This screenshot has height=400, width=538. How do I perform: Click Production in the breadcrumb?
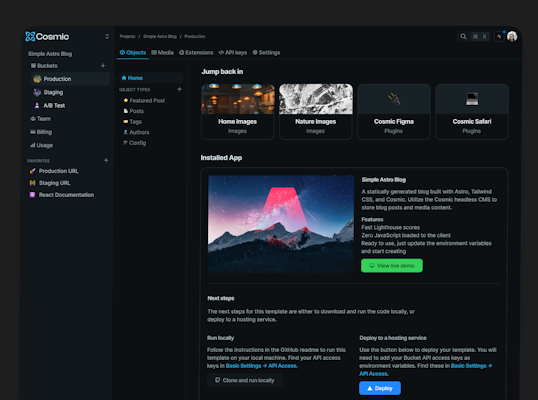click(195, 36)
